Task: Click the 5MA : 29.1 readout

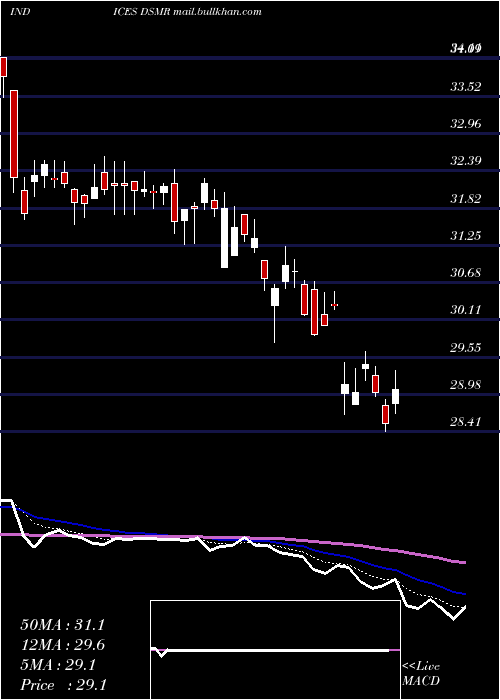Action: (x=57, y=665)
